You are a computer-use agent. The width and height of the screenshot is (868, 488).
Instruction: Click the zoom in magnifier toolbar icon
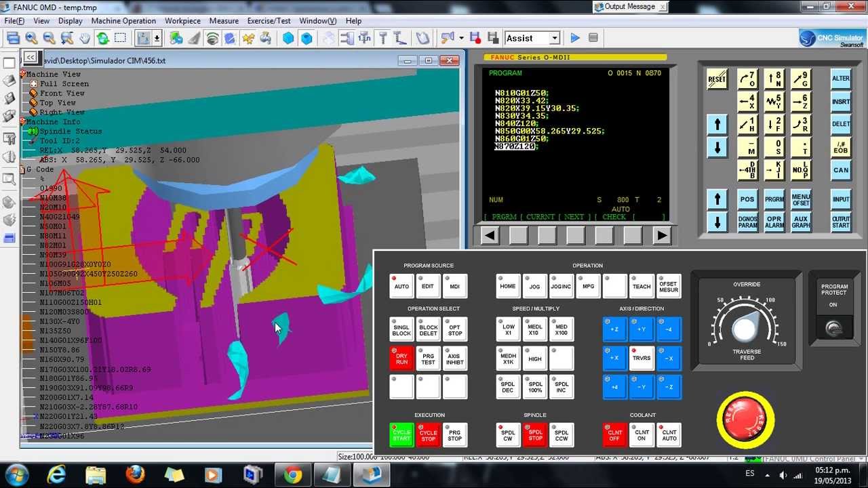pyautogui.click(x=31, y=39)
